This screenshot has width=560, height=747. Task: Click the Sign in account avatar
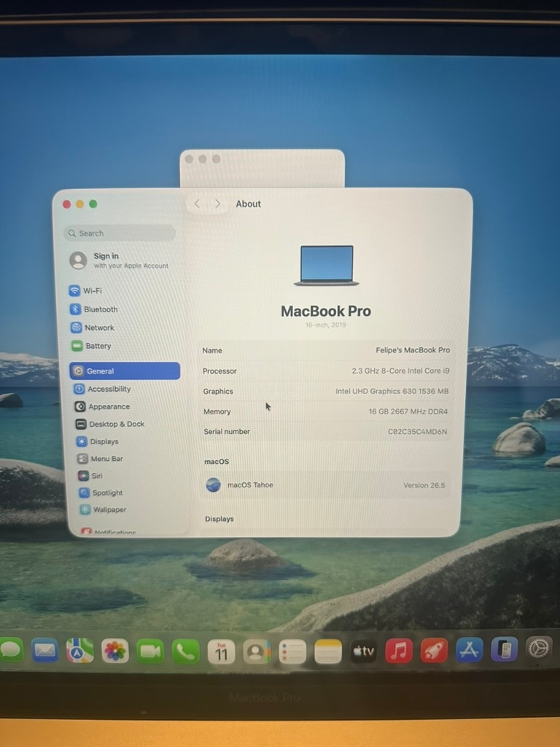tap(78, 260)
